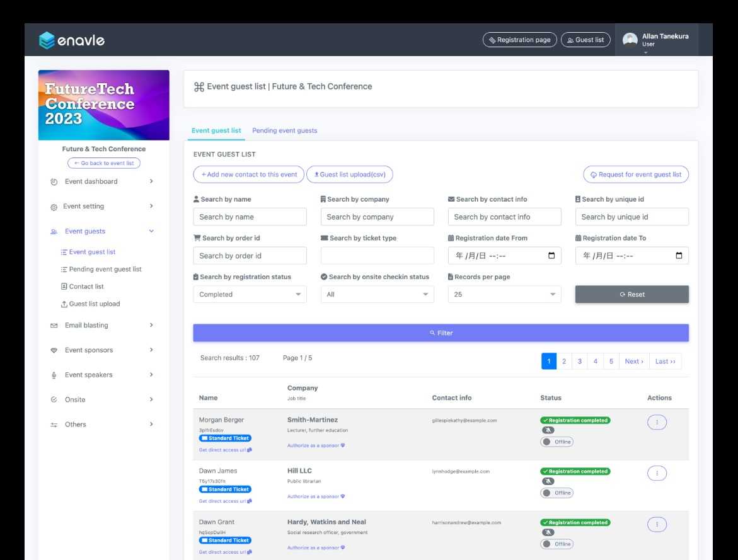Click the Event dashboard sidebar icon
The height and width of the screenshot is (560, 738).
[x=54, y=182]
